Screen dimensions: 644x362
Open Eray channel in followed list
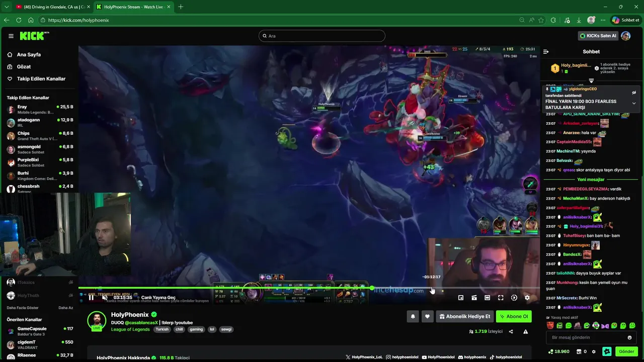[x=40, y=109]
